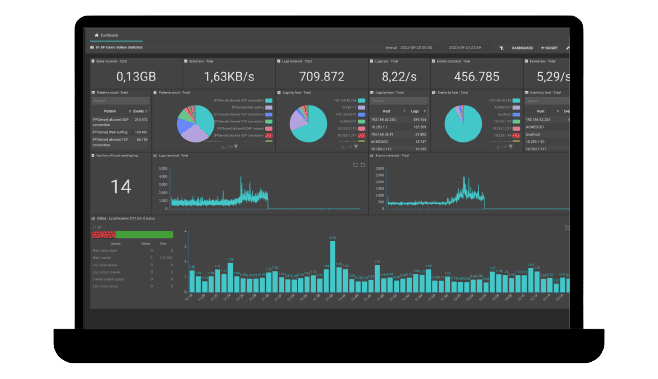Click the 709.872 logs received value
Image resolution: width=658 pixels, height=379 pixels.
tap(322, 77)
